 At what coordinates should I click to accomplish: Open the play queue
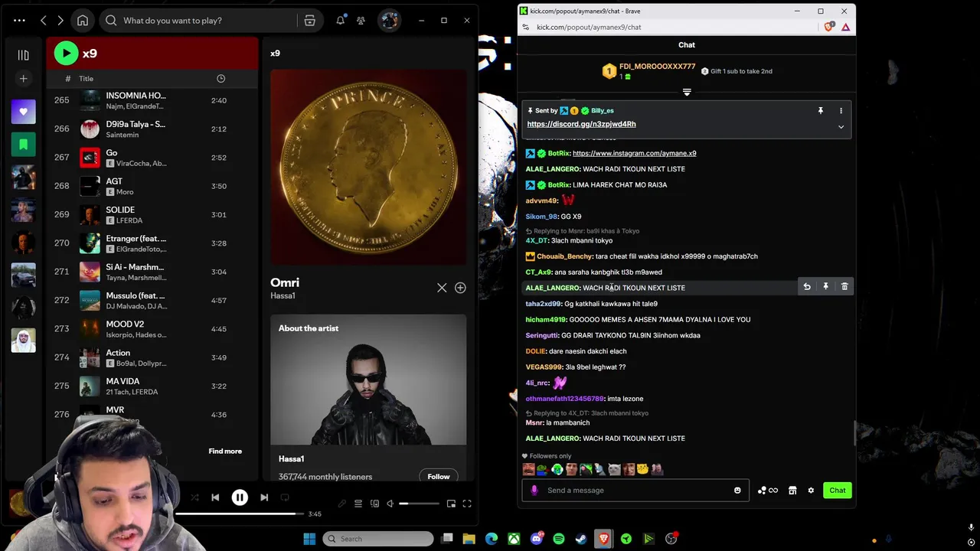pyautogui.click(x=358, y=504)
